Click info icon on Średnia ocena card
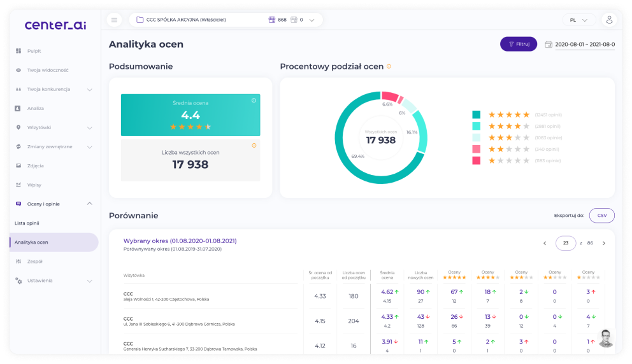The width and height of the screenshot is (632, 364). pos(254,101)
